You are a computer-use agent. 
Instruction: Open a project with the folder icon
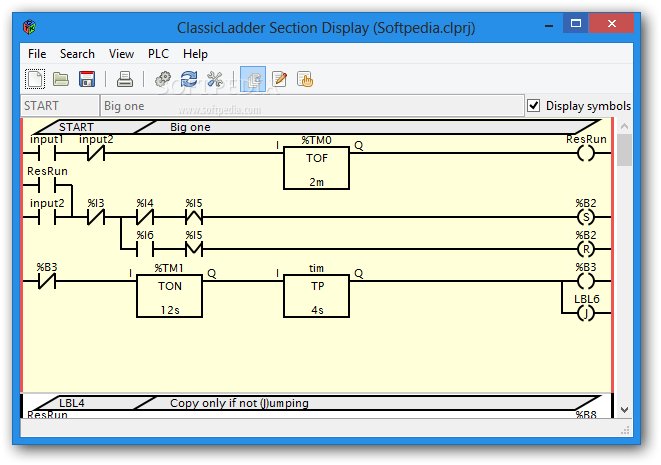click(61, 79)
